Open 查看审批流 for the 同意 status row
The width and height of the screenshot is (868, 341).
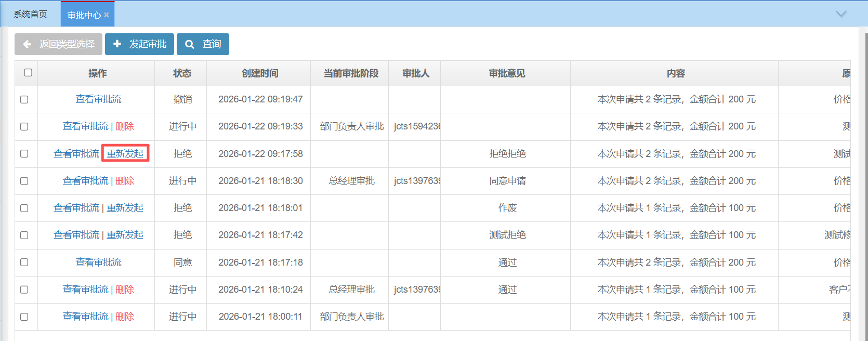tap(98, 263)
